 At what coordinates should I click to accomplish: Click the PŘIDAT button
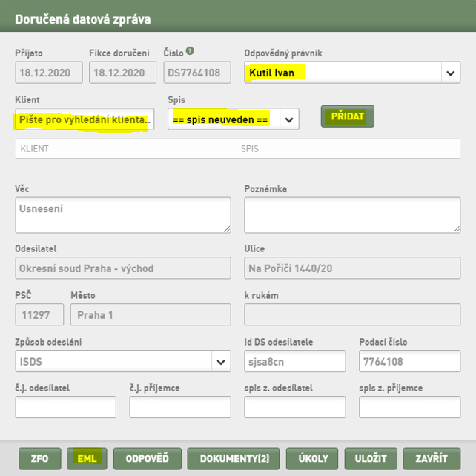[347, 116]
